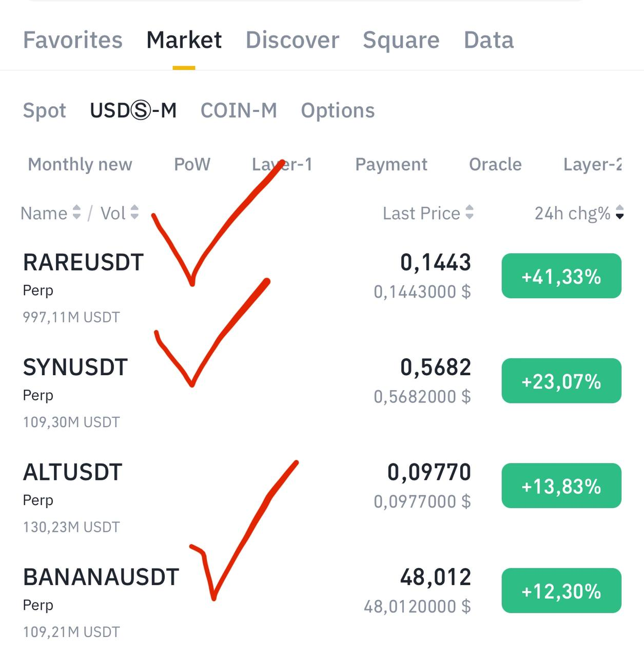The height and width of the screenshot is (657, 644).
Task: Open the Discover tab
Action: pyautogui.click(x=292, y=41)
